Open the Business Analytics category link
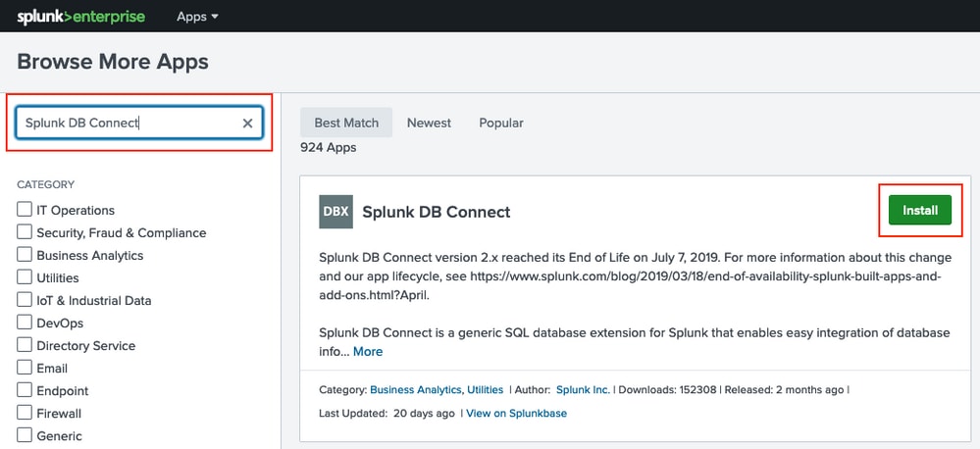The width and height of the screenshot is (980, 449). click(416, 389)
